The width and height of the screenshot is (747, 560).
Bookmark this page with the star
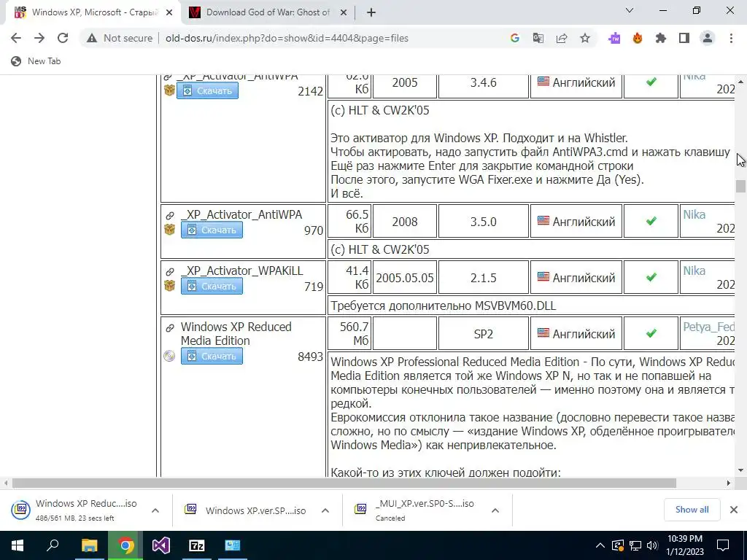pyautogui.click(x=585, y=38)
